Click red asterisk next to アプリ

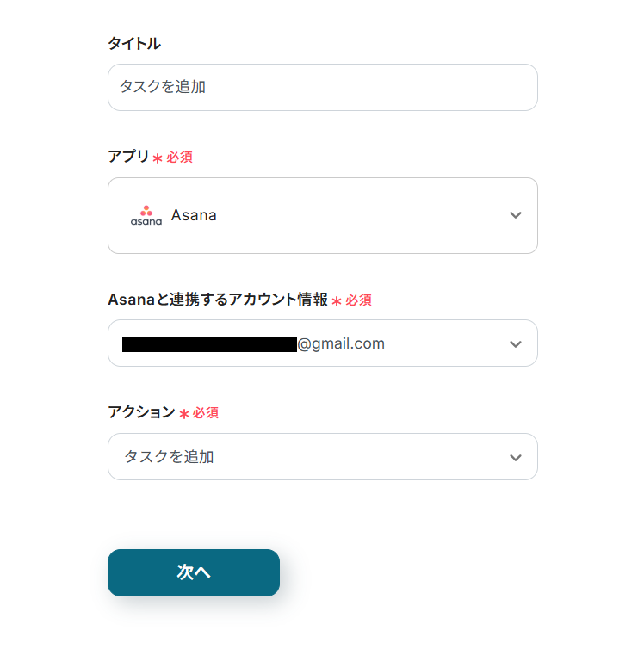click(x=158, y=158)
